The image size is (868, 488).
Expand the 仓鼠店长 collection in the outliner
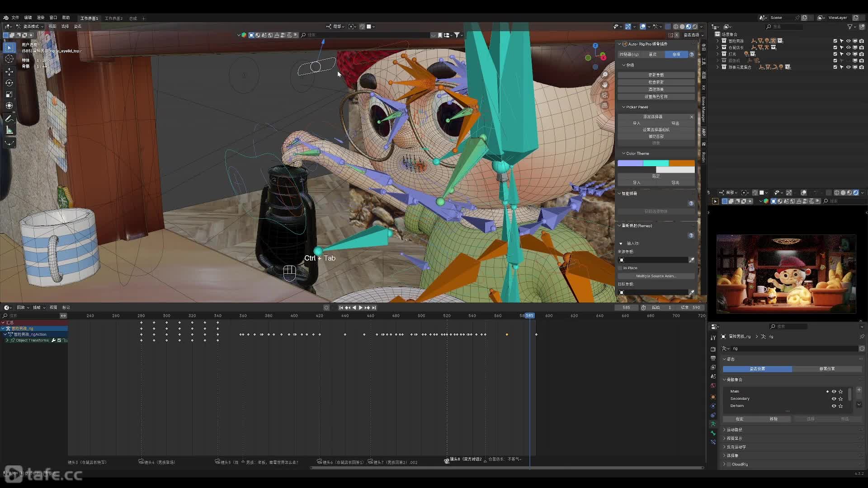[717, 47]
